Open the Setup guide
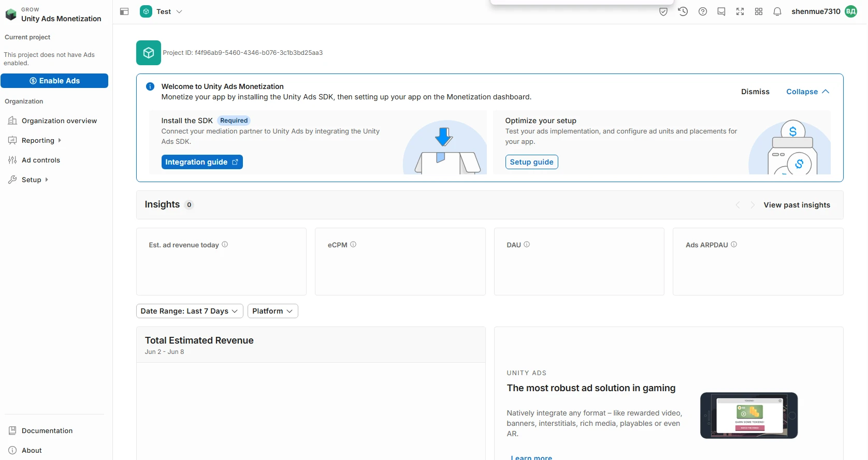Screen dimensions: 868x460 point(531,162)
